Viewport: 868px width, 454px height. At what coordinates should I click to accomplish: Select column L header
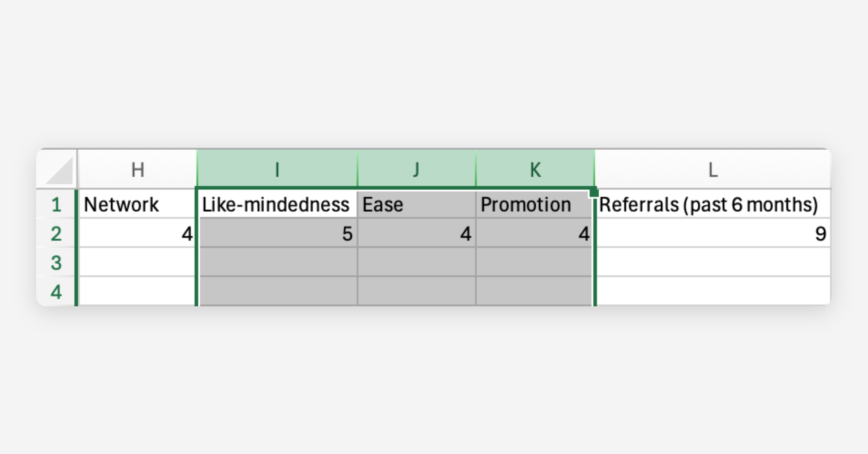coord(712,170)
